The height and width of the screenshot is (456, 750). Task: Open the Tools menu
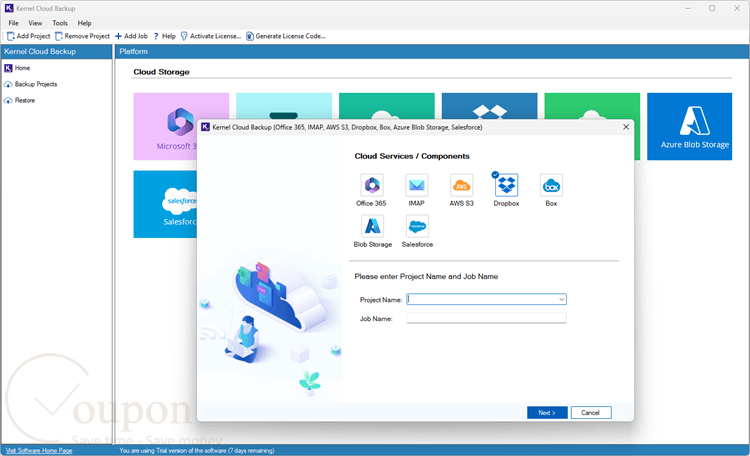point(60,23)
